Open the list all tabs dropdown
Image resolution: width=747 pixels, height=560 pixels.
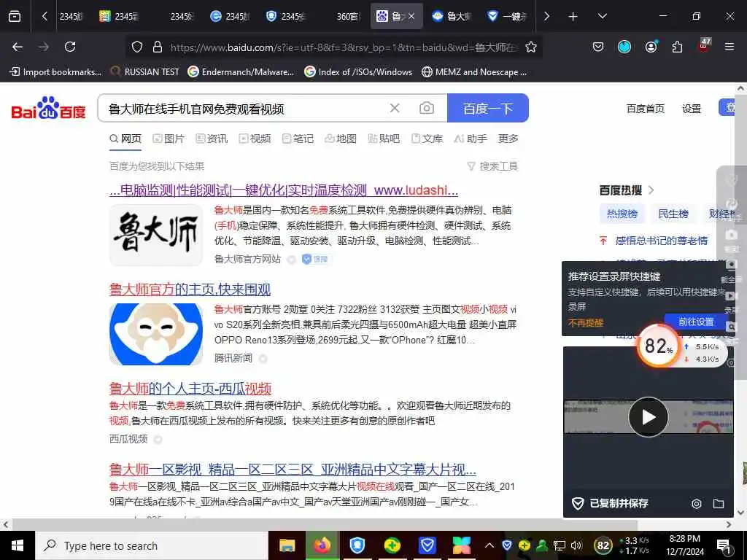(602, 16)
